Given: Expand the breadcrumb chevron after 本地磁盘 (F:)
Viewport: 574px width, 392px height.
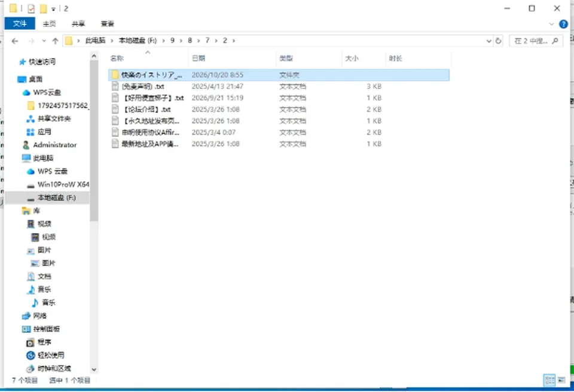Looking at the screenshot, I should [x=163, y=41].
